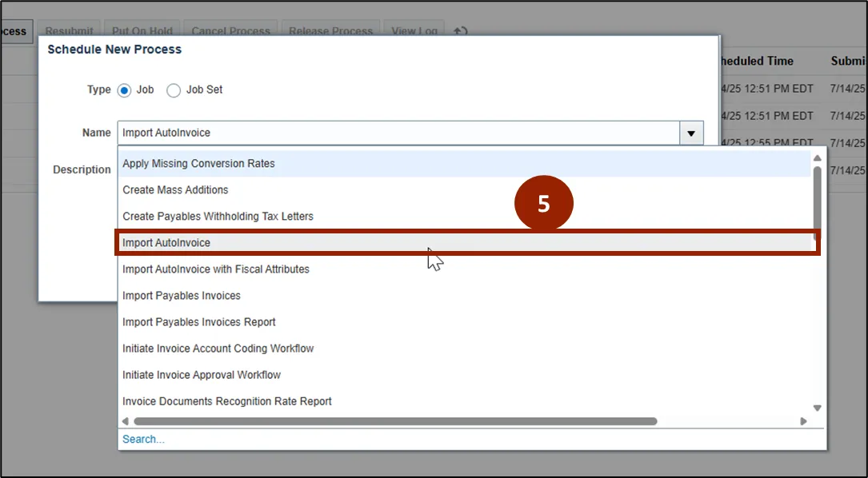
Task: Click the vertical scrollbar thumb
Action: 817,196
